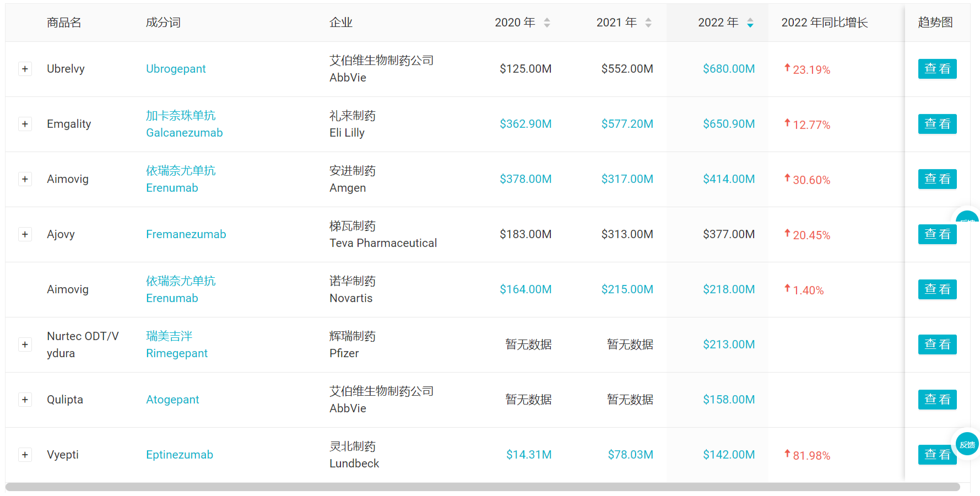Sort by the 2022 年 column
This screenshot has height=496, width=980.
click(750, 23)
